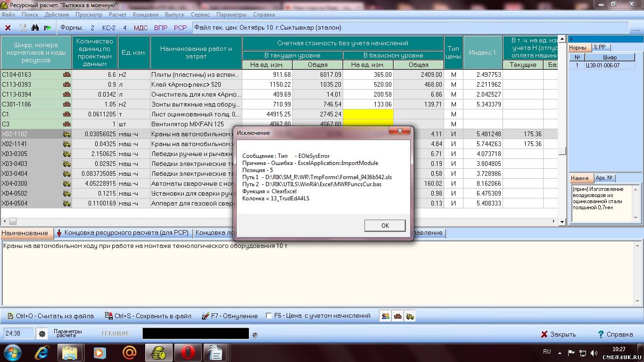Image resolution: width=644 pixels, height=362 pixels.
Task: Click the red X icon in toolbar
Action: [x=8, y=28]
